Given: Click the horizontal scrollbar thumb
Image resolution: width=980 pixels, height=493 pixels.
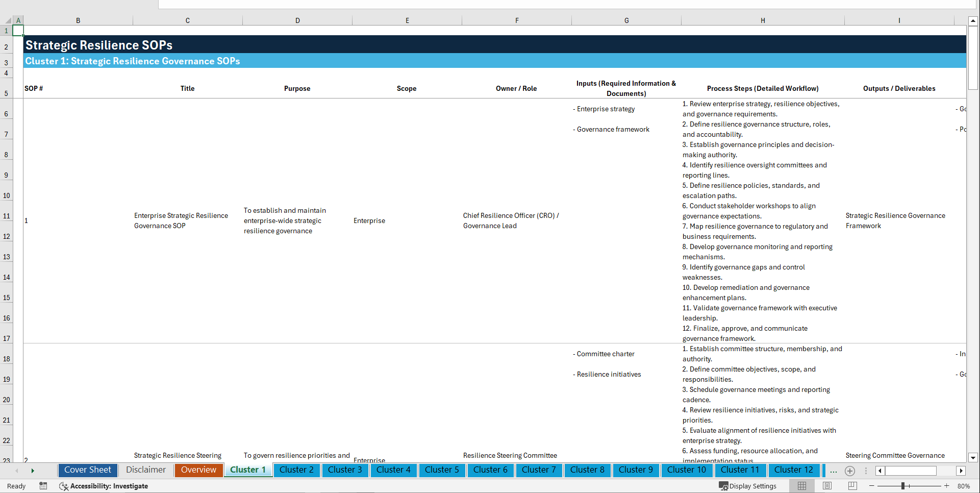Looking at the screenshot, I should pyautogui.click(x=911, y=471).
